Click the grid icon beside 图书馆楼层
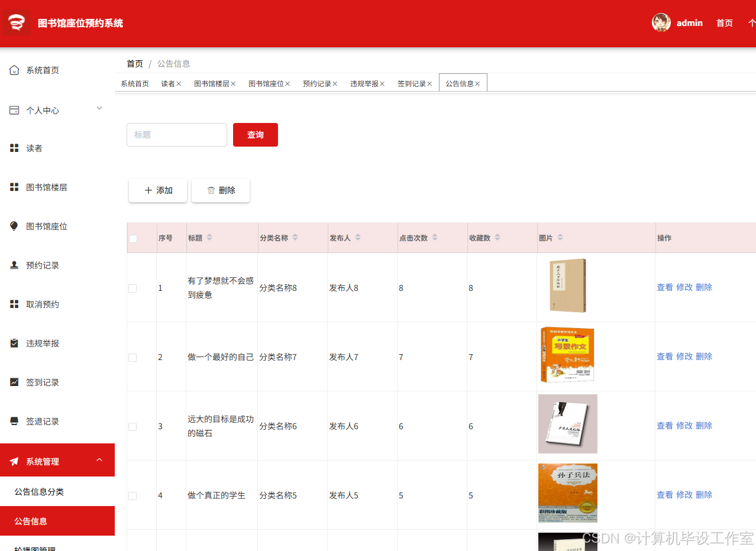This screenshot has height=551, width=756. point(14,187)
